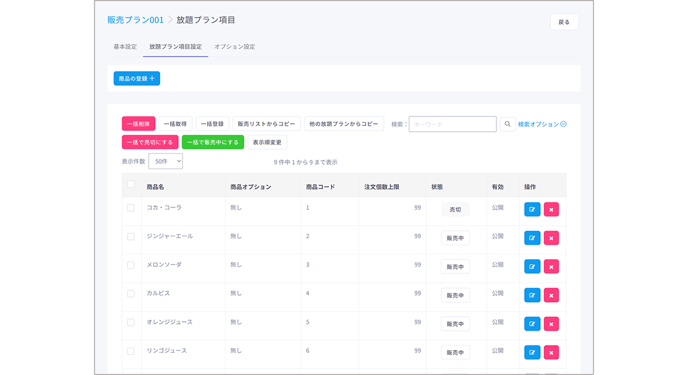The width and height of the screenshot is (688, 375).
Task: Check the カルピス row checkbox
Action: (x=131, y=293)
